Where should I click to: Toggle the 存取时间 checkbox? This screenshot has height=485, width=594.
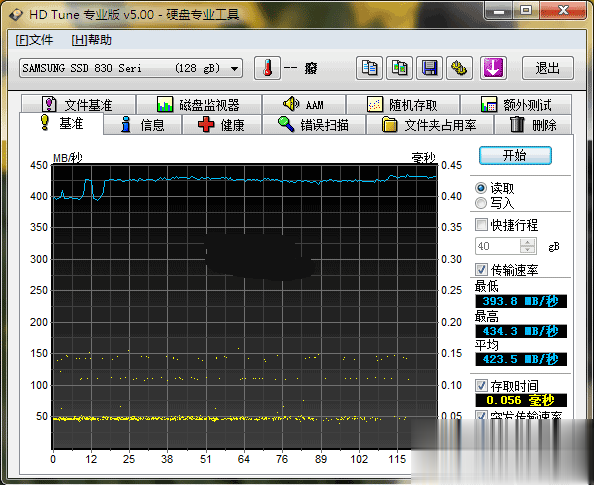click(x=481, y=386)
